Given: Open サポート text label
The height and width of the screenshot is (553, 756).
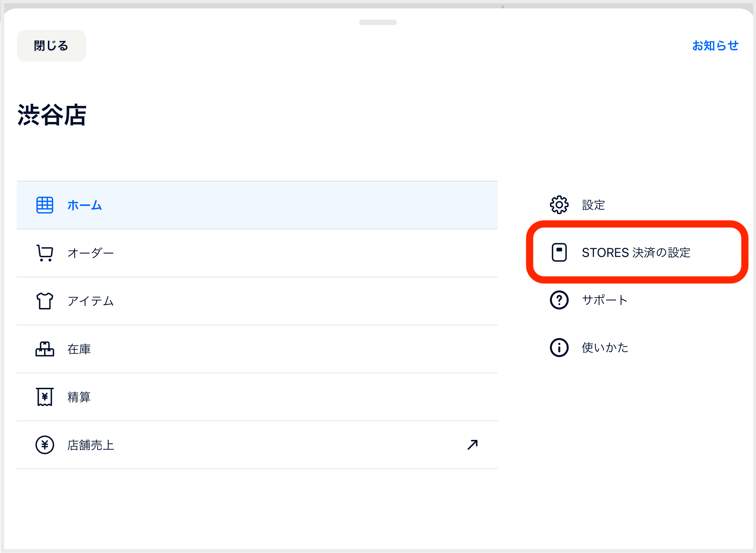Looking at the screenshot, I should pyautogui.click(x=605, y=300).
